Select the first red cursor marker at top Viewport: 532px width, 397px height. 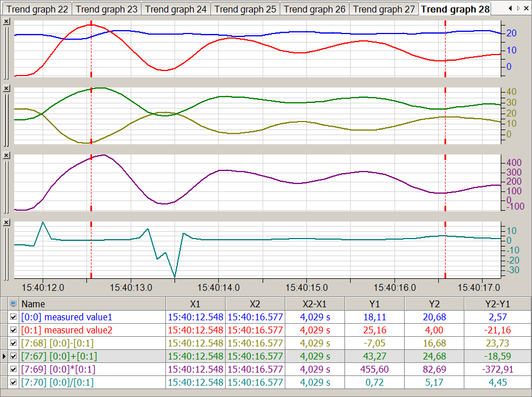(91, 23)
